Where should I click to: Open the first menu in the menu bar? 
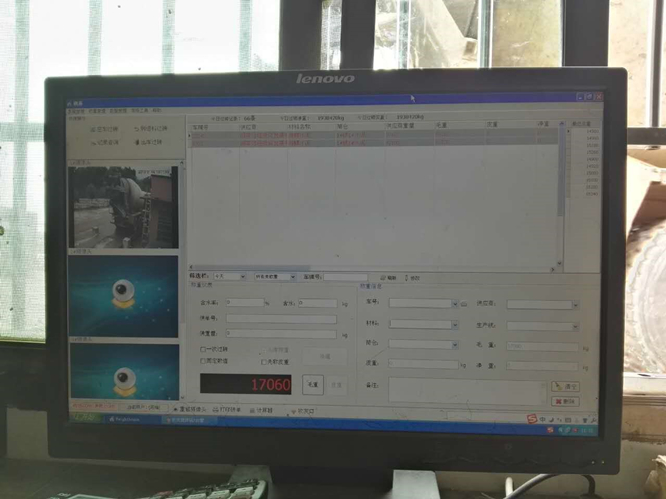click(74, 111)
